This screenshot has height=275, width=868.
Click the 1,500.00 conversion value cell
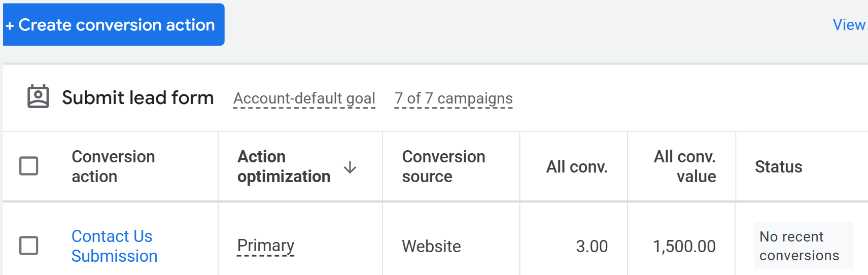tap(684, 247)
